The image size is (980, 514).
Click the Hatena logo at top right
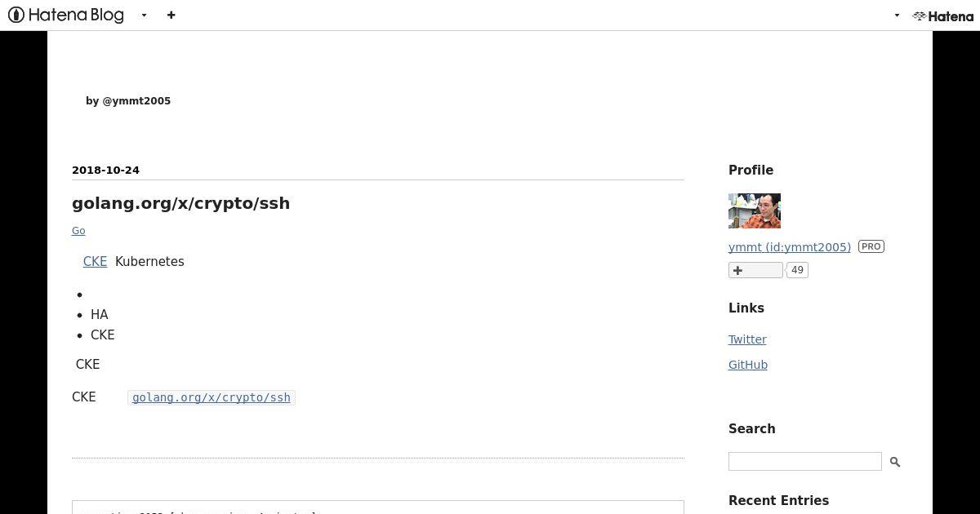pyautogui.click(x=942, y=16)
